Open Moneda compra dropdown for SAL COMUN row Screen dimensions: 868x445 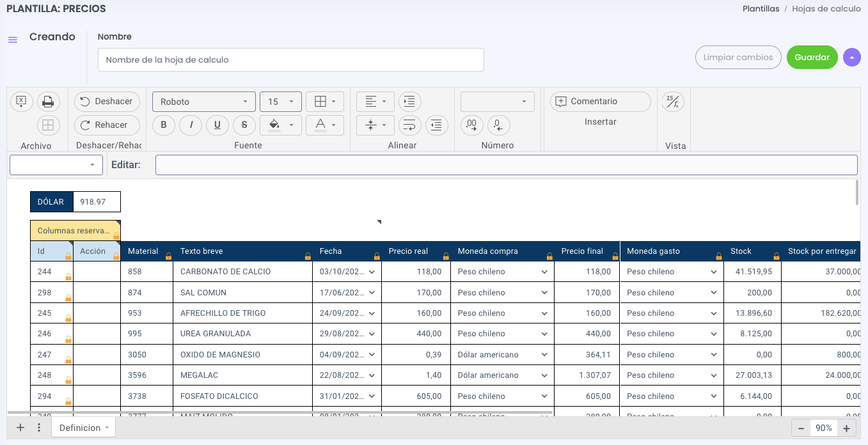click(x=544, y=293)
